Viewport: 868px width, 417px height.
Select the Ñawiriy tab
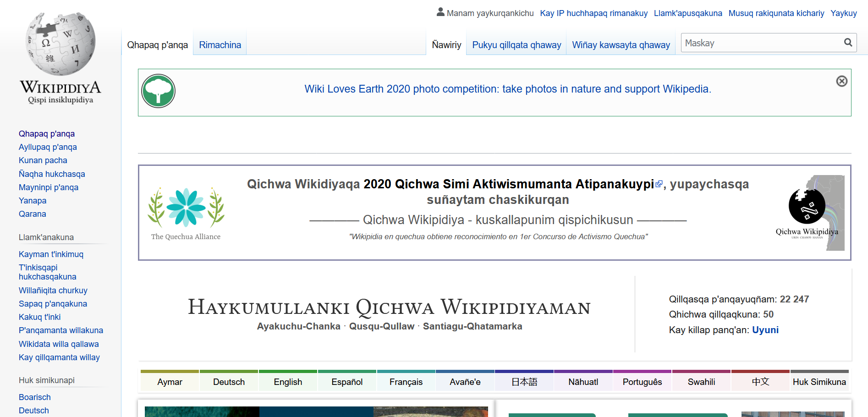click(x=446, y=45)
